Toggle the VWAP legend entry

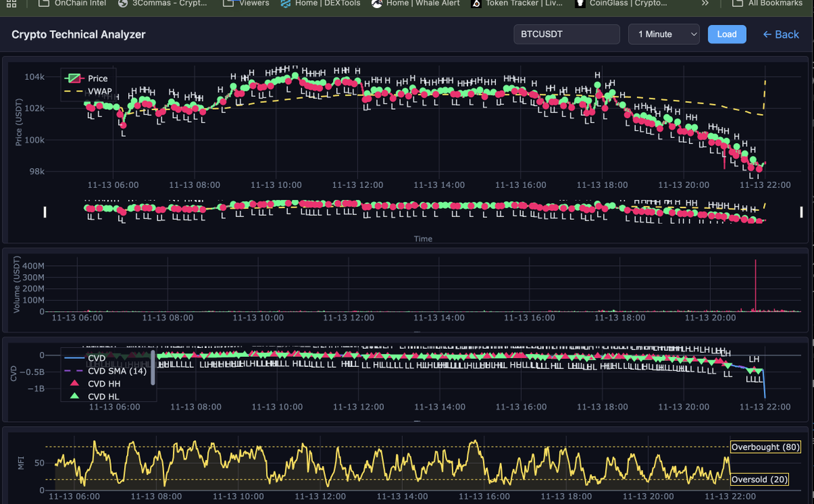click(x=88, y=91)
